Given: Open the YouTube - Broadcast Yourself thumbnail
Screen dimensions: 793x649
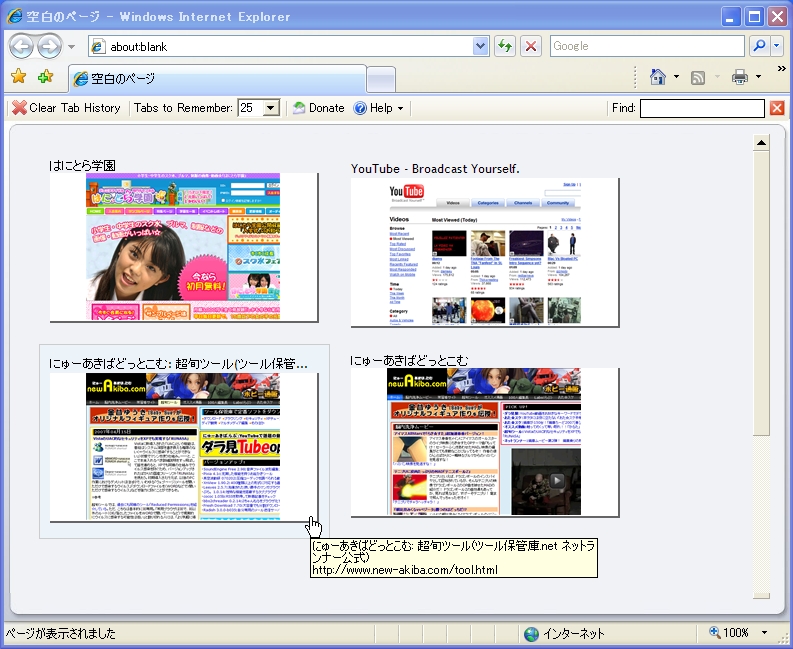Looking at the screenshot, I should pyautogui.click(x=485, y=252).
